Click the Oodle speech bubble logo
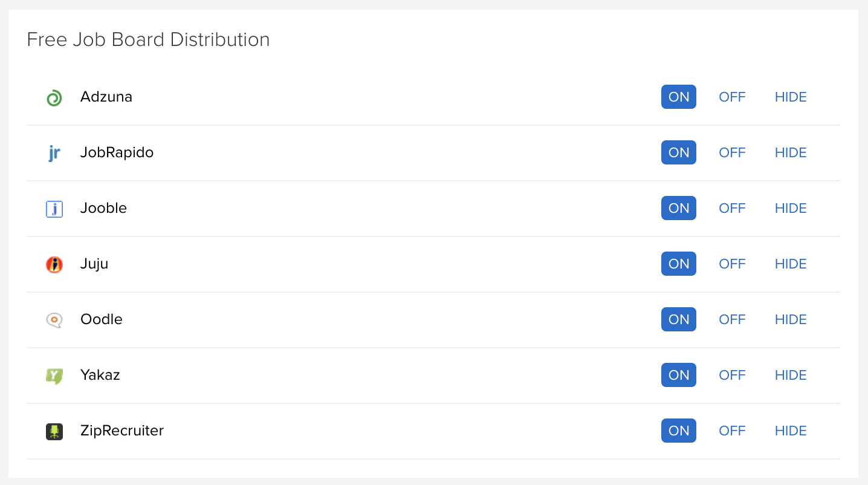Screen dimensions: 868x485 (x=54, y=320)
